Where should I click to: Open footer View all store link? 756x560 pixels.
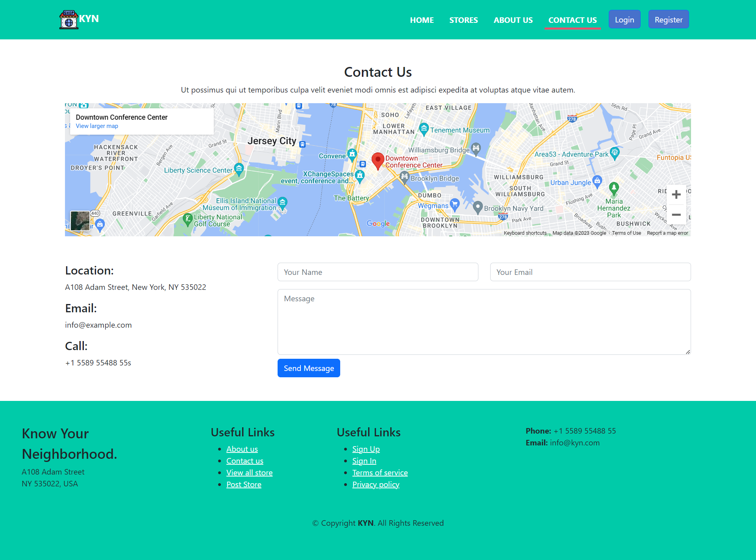pos(250,473)
